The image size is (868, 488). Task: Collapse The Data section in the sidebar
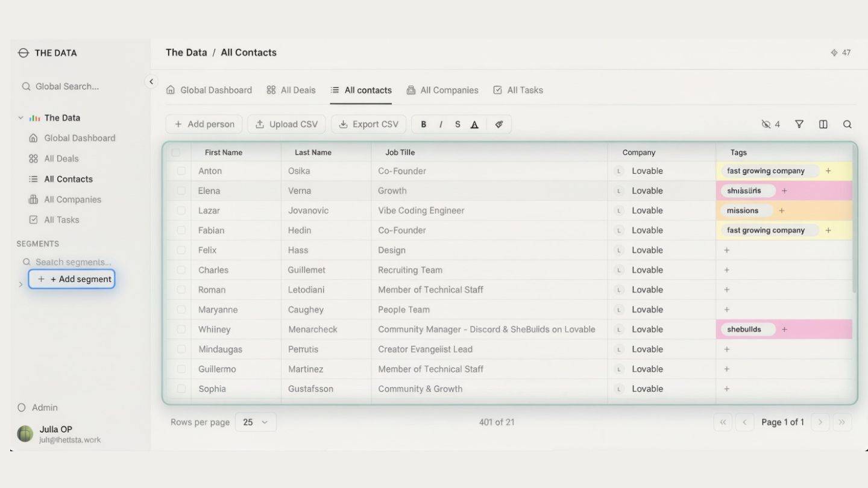pyautogui.click(x=20, y=117)
